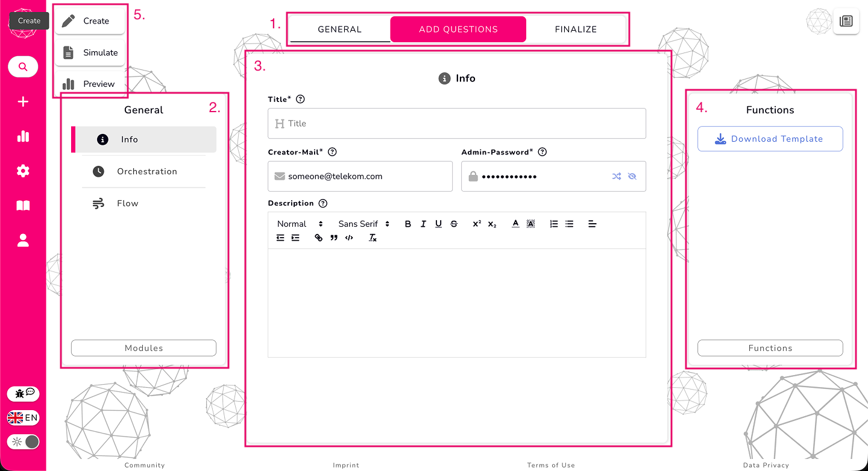Open the EN language selector
Viewport: 868px width, 471px height.
(x=23, y=417)
